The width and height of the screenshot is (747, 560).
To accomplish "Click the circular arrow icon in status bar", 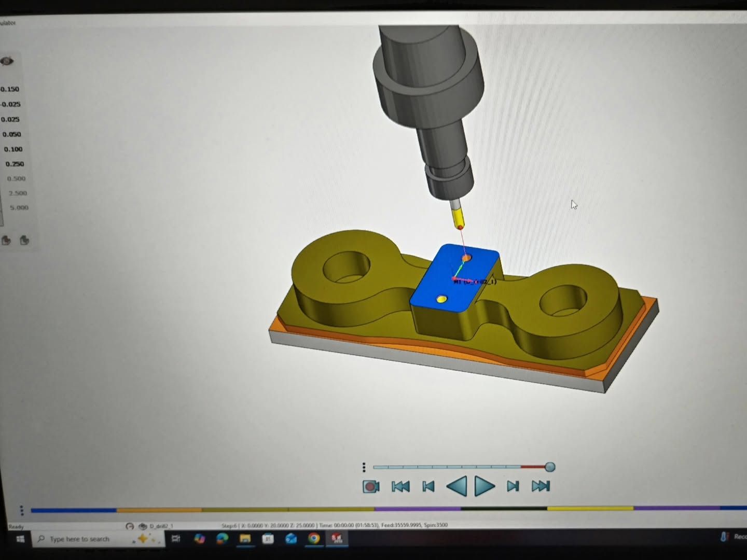I will click(130, 526).
